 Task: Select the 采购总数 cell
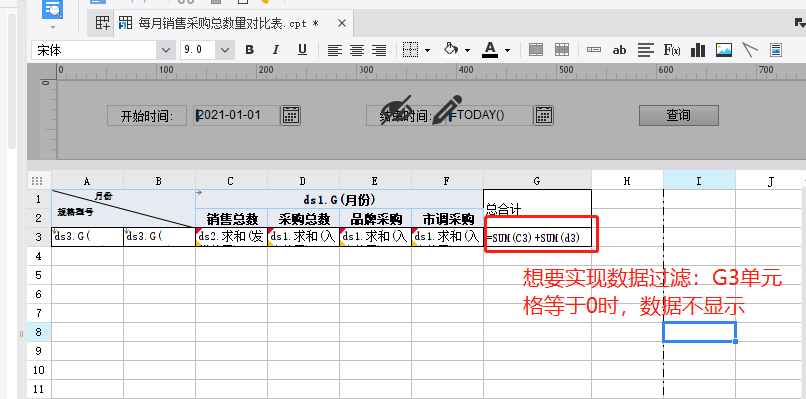[303, 218]
